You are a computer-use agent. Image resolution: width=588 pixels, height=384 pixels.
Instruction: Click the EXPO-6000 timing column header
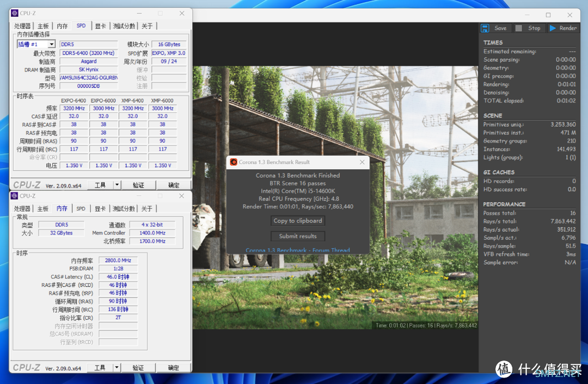[103, 101]
